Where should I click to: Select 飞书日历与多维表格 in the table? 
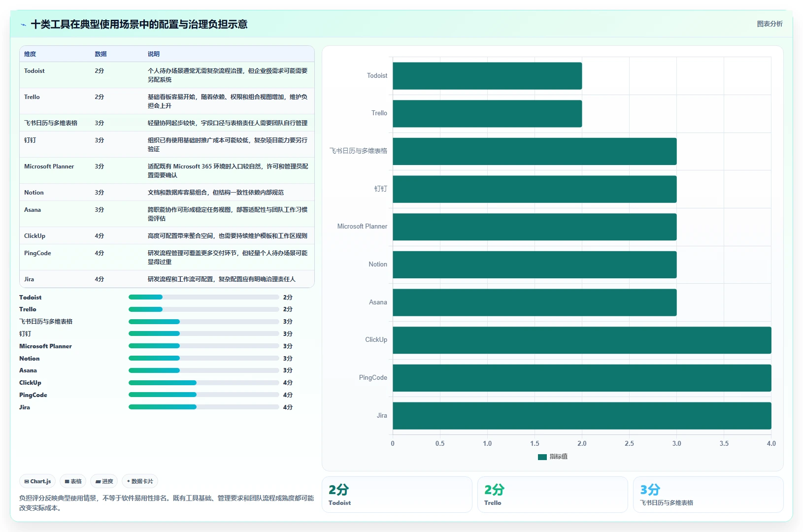tap(51, 123)
